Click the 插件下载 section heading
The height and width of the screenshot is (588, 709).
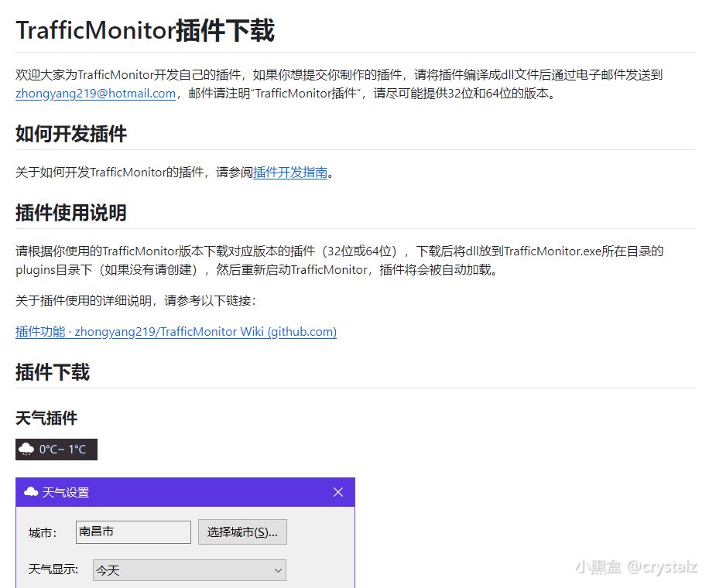tap(53, 372)
